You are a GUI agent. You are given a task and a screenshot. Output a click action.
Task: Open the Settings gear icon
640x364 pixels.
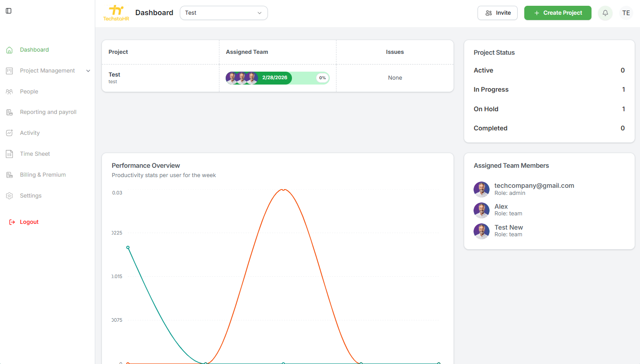(9, 195)
